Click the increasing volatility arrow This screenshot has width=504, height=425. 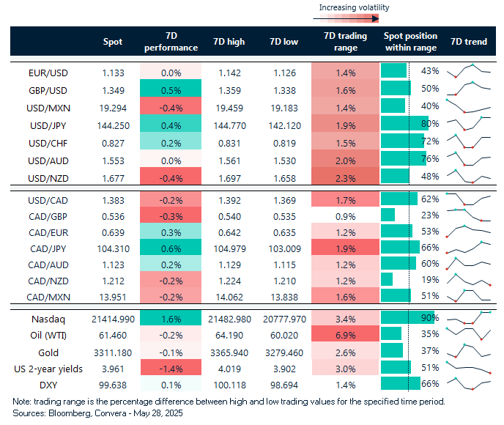click(x=353, y=20)
